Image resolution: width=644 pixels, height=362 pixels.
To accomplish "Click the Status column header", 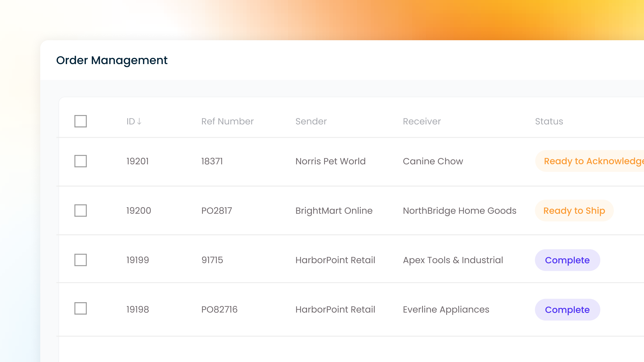I will pyautogui.click(x=549, y=121).
